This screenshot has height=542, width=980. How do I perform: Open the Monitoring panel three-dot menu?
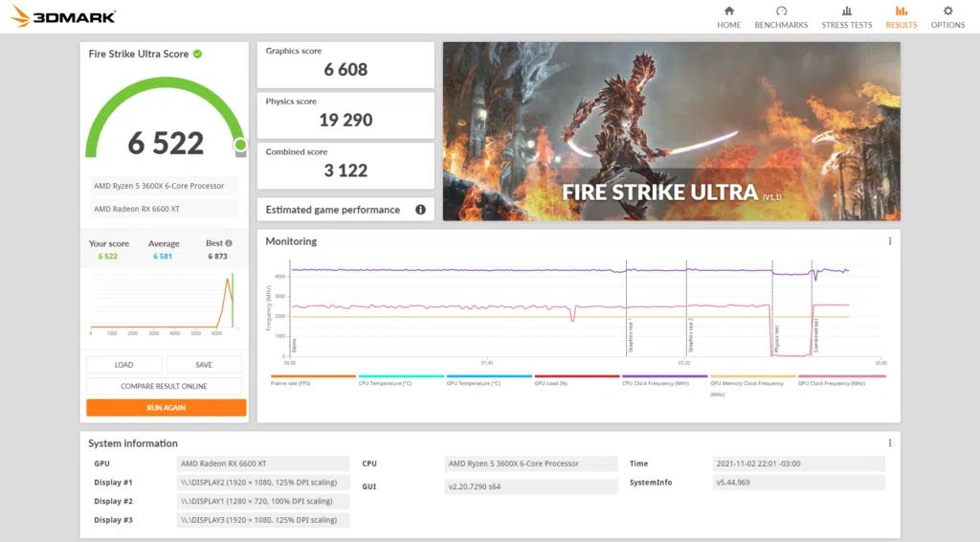[890, 241]
